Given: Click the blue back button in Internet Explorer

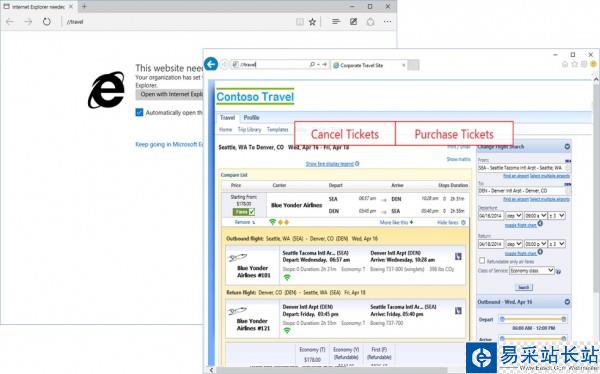Looking at the screenshot, I should click(211, 64).
